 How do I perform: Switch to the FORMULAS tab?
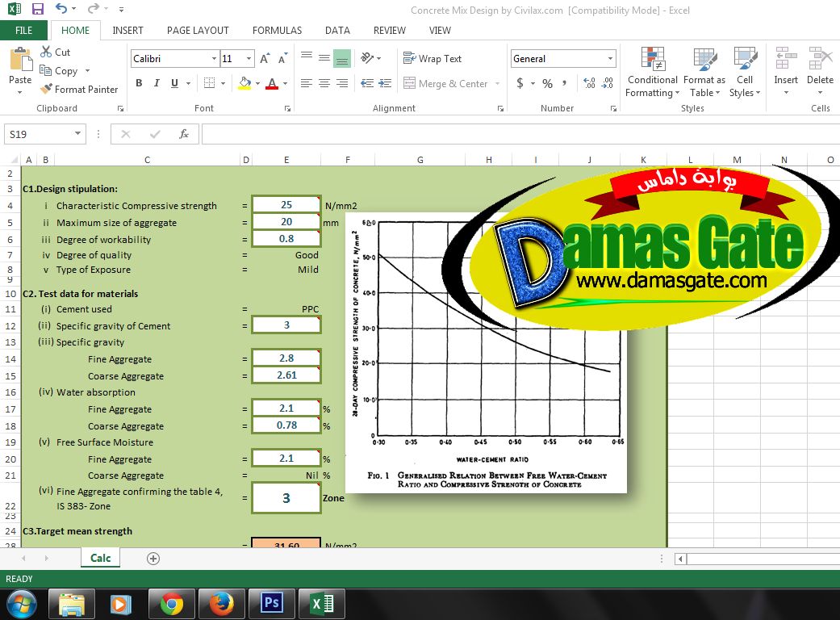tap(277, 31)
